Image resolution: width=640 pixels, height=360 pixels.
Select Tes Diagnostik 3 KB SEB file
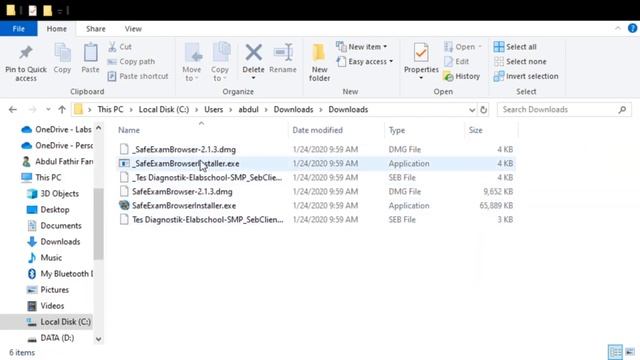tap(316, 220)
